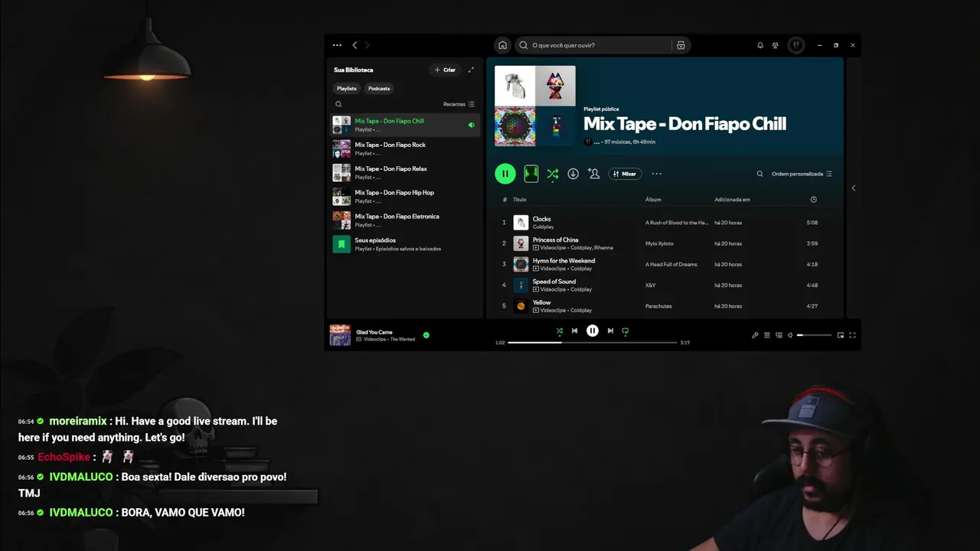The height and width of the screenshot is (551, 980).
Task: Click the green playlist preview thumbnail button
Action: pos(531,174)
